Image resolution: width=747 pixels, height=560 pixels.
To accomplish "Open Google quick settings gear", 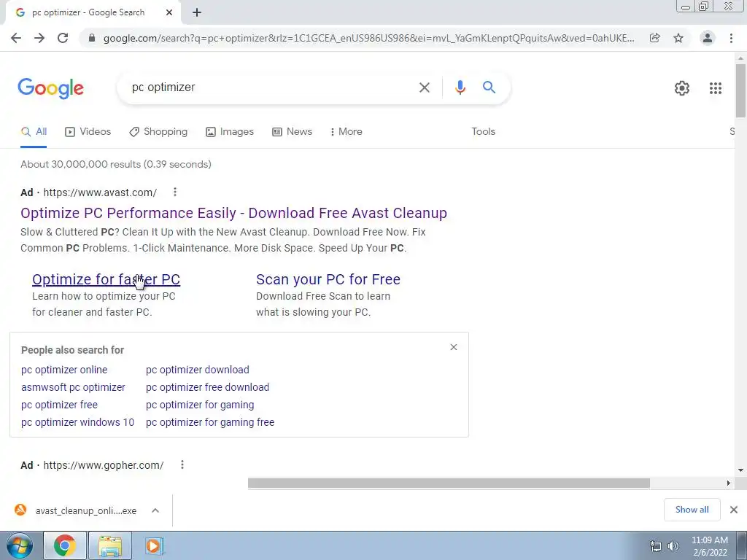I will 682,88.
